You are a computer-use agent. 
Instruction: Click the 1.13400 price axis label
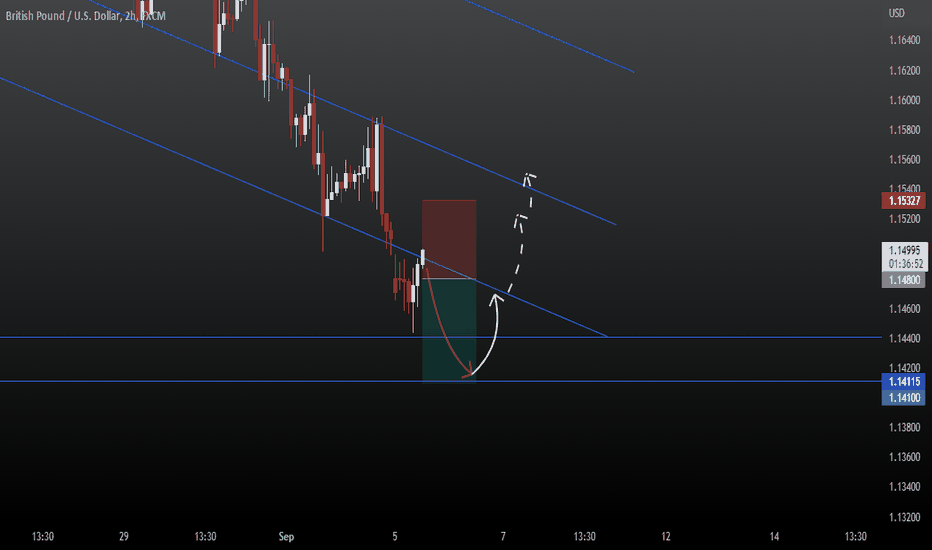pyautogui.click(x=904, y=487)
